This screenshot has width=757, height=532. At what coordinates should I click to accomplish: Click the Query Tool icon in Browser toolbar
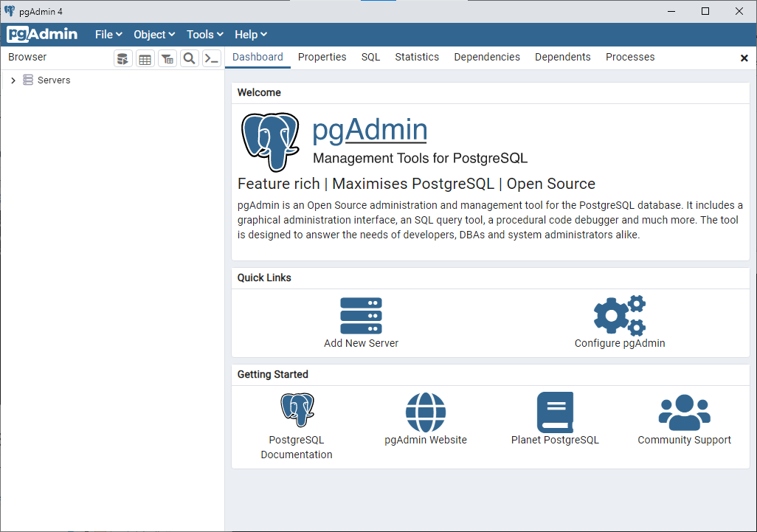[x=123, y=59]
